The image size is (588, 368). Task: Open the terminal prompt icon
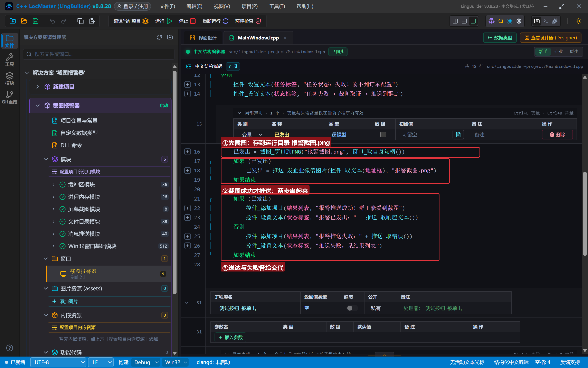[x=546, y=21]
